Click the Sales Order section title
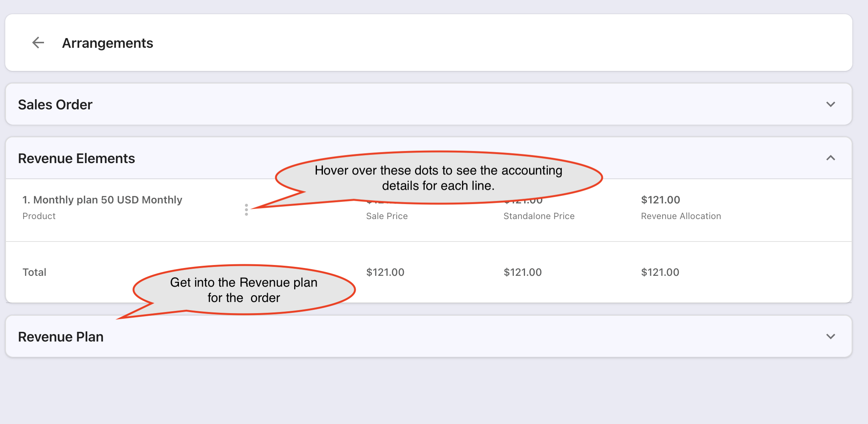The height and width of the screenshot is (424, 868). click(x=55, y=105)
